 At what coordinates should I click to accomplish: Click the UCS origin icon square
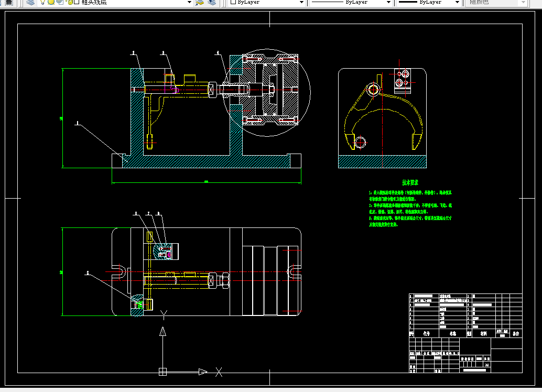(x=162, y=372)
